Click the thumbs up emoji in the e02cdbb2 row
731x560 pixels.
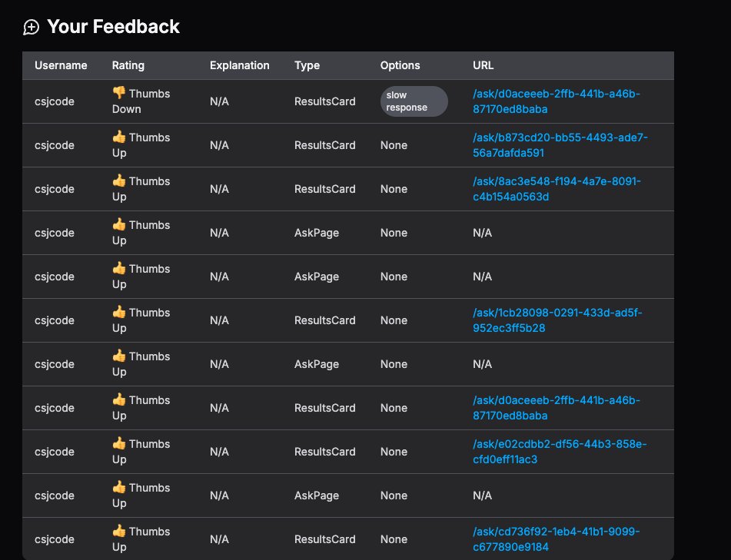[119, 443]
